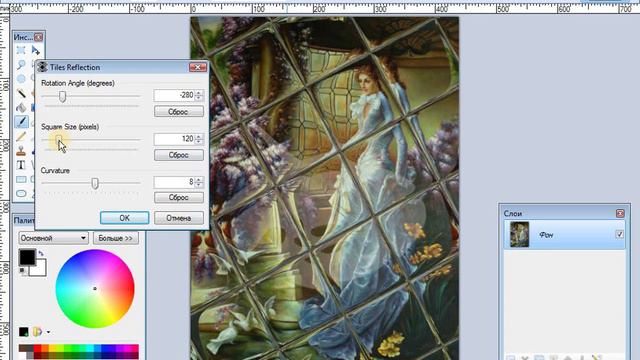Click the Square Size value field
Image resolution: width=640 pixels, height=360 pixels.
coord(174,139)
